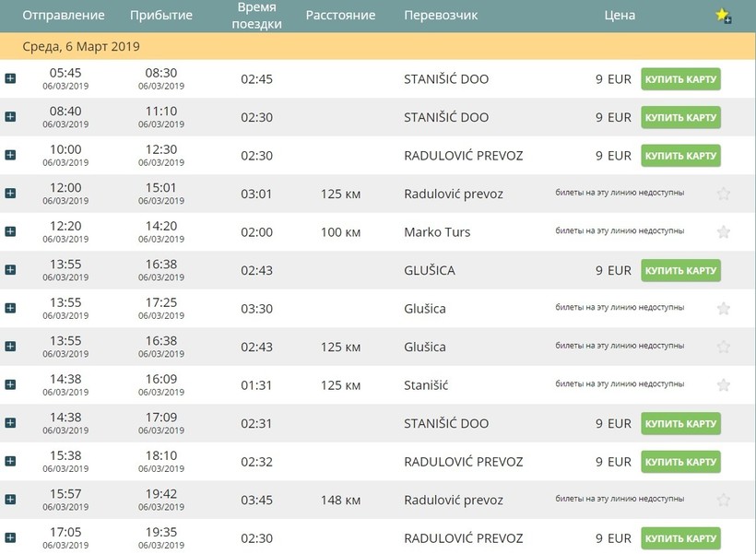Screen dimensions: 756x554
Task: Click plus icon beside 15:57 departure
Action: click(10, 500)
